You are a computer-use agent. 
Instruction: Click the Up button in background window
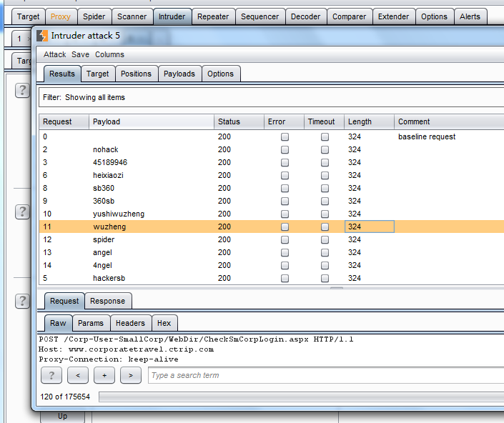pos(62,417)
